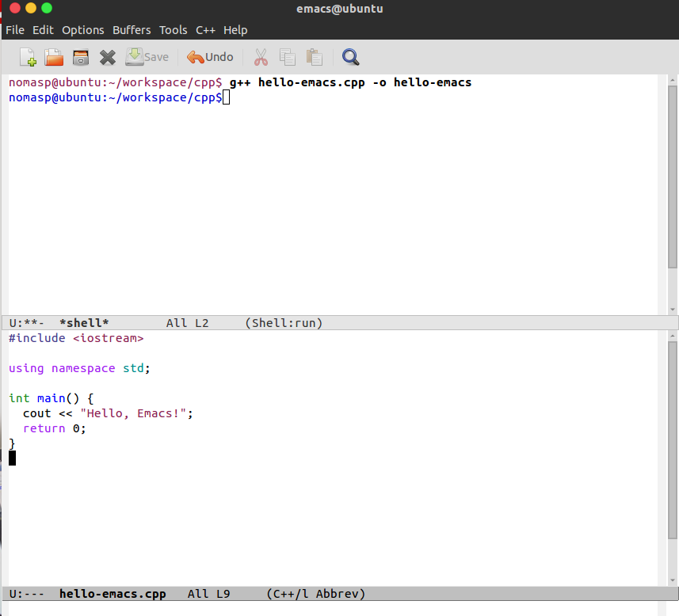
Task: Click the green maximize window button
Action: pyautogui.click(x=47, y=8)
